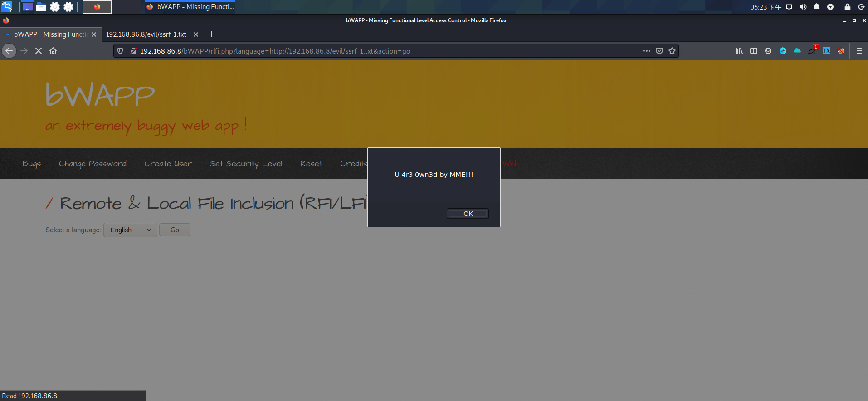Close the bWAPP Missing Functional tab
This screenshot has height=401, width=868.
[94, 34]
